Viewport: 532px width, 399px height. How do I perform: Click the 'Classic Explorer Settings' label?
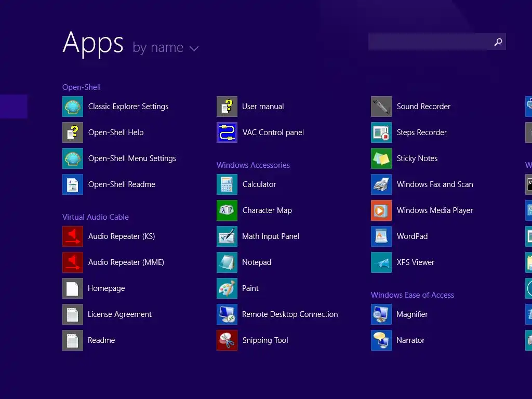click(x=128, y=107)
